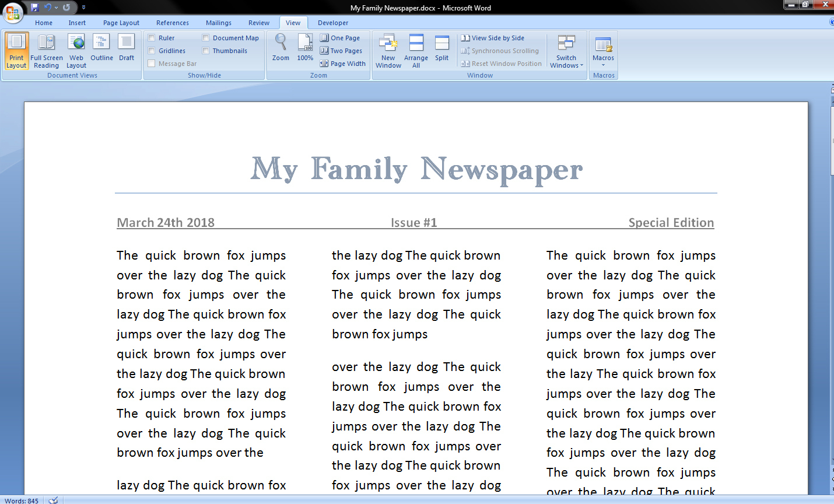Switch to the Review tab
Image resolution: width=834 pixels, height=504 pixels.
tap(259, 23)
